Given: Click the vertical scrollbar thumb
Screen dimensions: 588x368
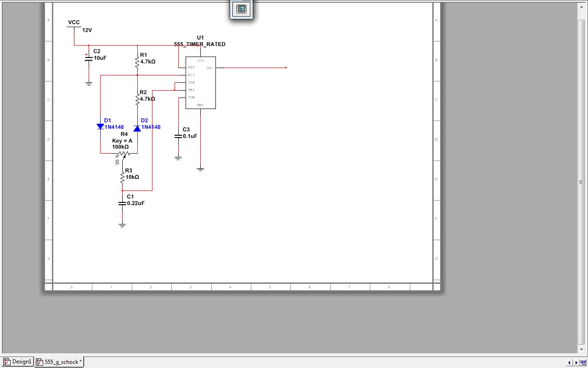Looking at the screenshot, I should point(582,182).
